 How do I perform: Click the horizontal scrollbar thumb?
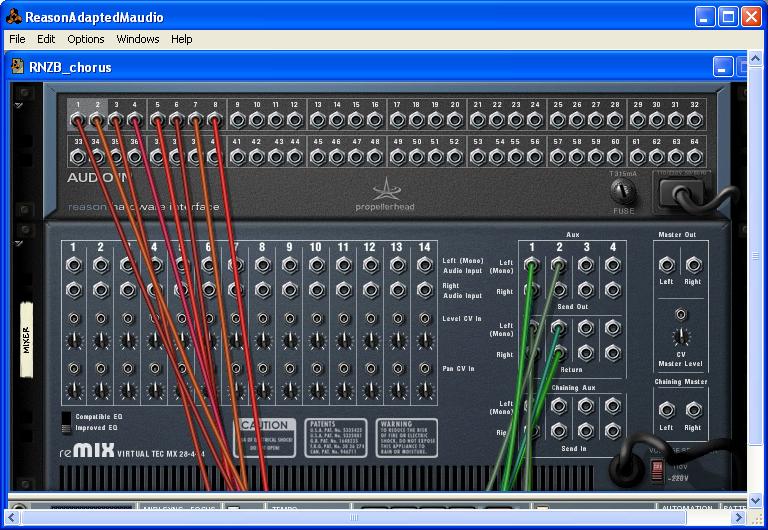(x=354, y=517)
